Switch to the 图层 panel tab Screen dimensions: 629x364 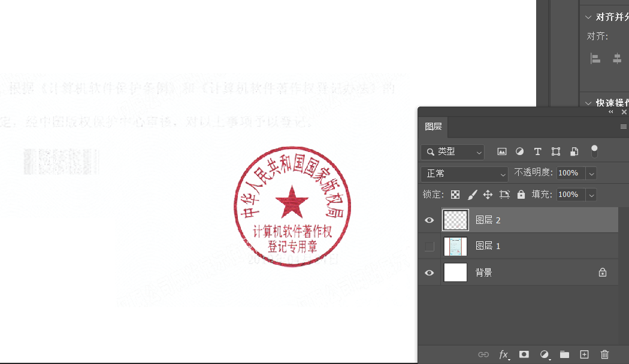click(x=433, y=127)
